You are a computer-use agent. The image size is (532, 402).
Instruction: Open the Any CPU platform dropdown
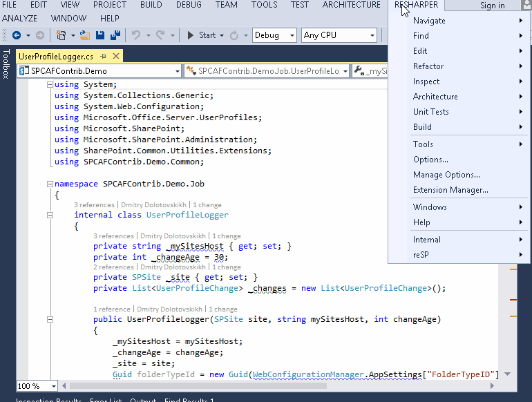(372, 35)
